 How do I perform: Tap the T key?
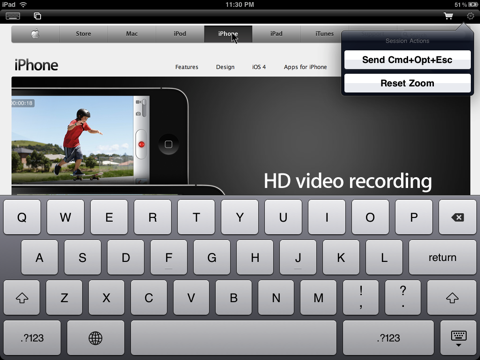(x=196, y=217)
